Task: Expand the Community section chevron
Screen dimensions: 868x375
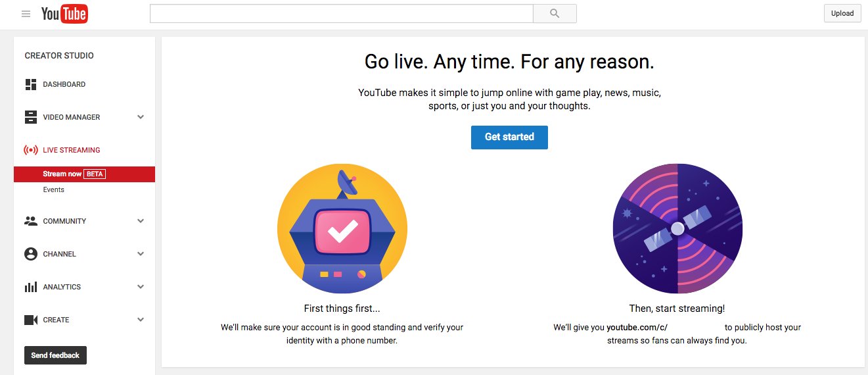Action: [141, 221]
